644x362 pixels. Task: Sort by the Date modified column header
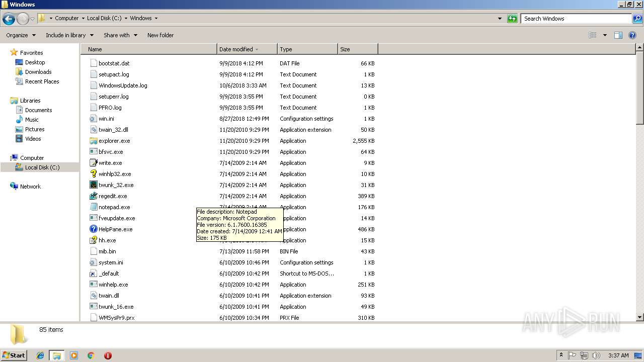click(x=247, y=49)
